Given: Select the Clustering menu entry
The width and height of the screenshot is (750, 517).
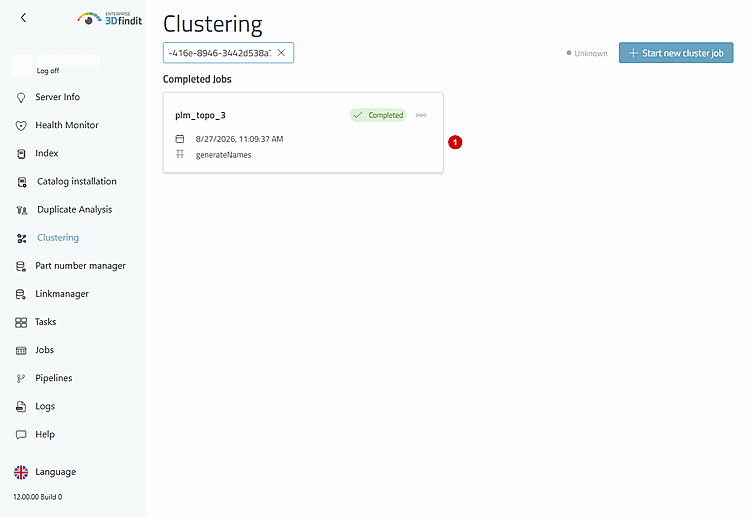Looking at the screenshot, I should click(58, 238).
